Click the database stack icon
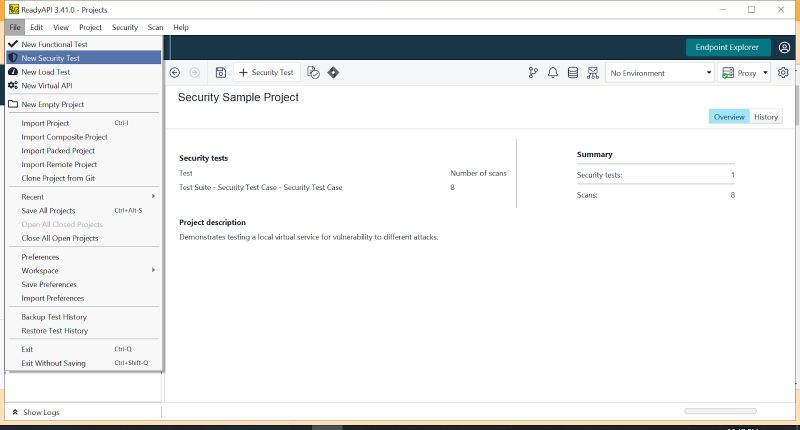Image resolution: width=800 pixels, height=430 pixels. [x=572, y=73]
